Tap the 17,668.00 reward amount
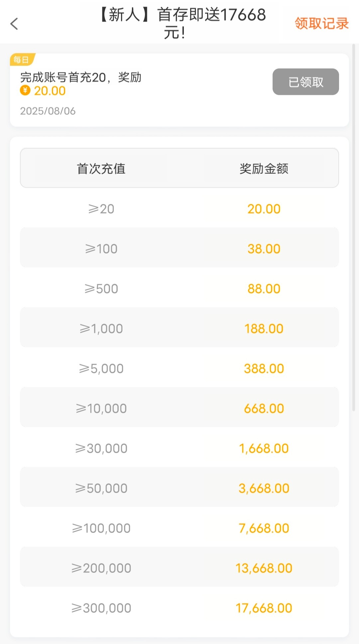 tap(264, 608)
